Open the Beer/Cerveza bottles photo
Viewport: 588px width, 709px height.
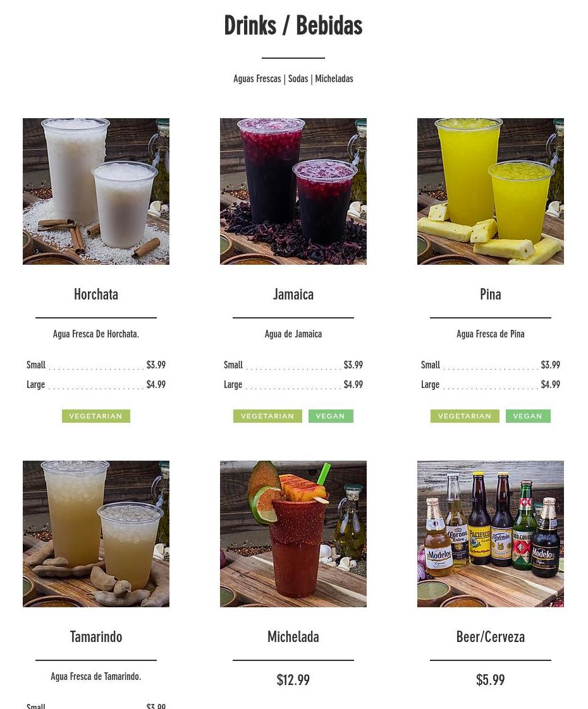(490, 533)
